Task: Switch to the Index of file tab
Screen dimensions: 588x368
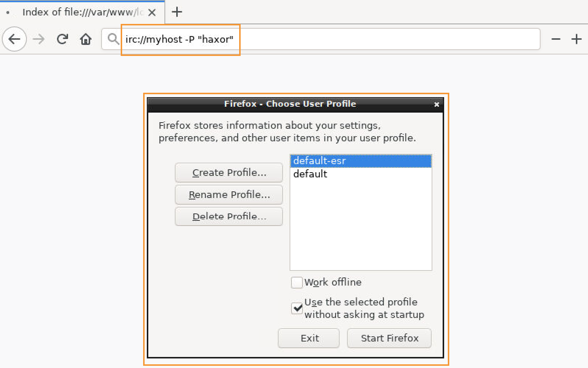Action: 82,12
